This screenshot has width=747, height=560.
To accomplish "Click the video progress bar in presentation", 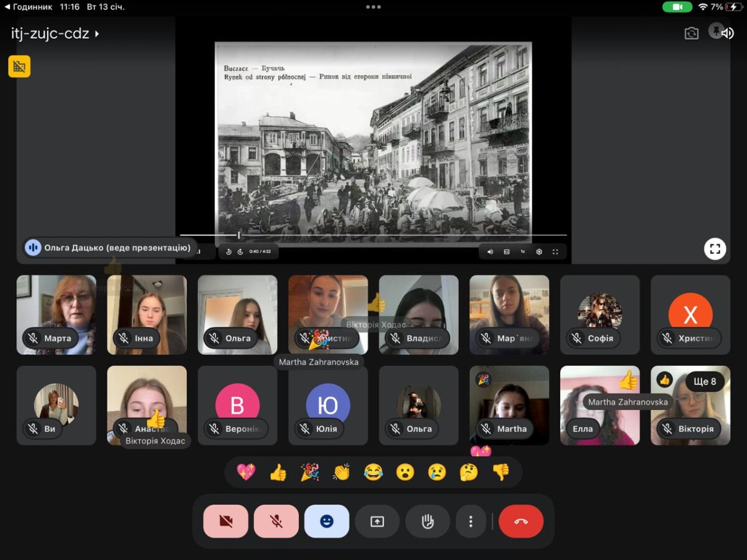I will tap(374, 235).
